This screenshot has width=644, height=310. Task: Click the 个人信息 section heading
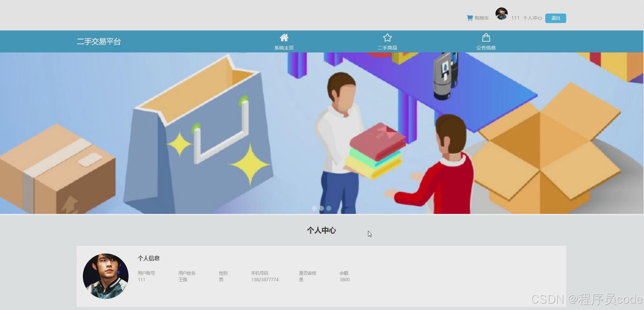pyautogui.click(x=148, y=258)
